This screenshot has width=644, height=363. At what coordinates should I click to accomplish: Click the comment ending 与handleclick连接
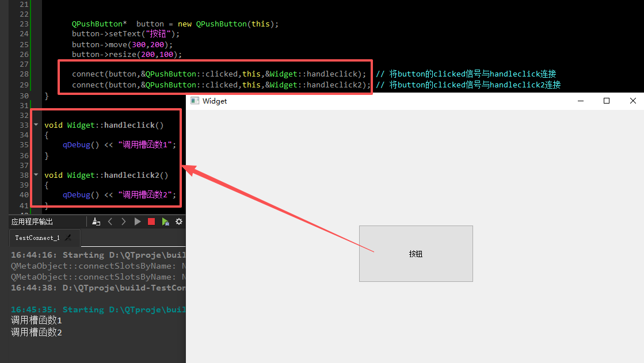tap(466, 74)
